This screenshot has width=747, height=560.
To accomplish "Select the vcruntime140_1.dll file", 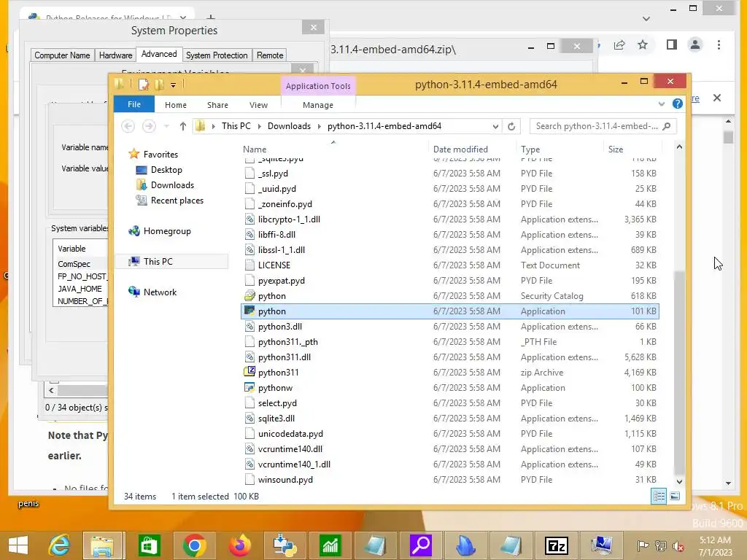I will coord(294,464).
